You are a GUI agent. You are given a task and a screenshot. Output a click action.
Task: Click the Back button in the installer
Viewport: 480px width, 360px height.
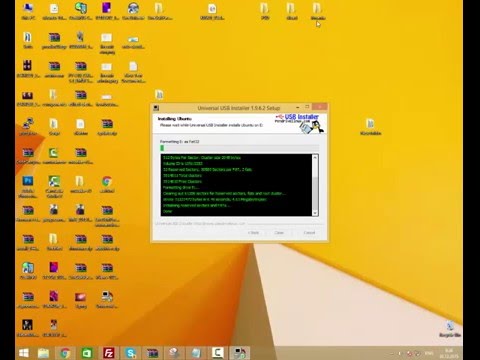tap(253, 232)
